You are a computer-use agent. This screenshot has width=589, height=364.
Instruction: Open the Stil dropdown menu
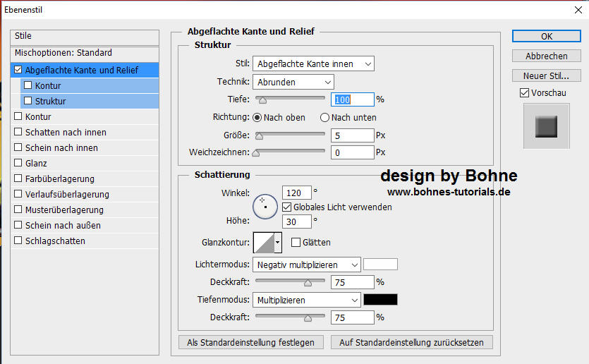(313, 64)
